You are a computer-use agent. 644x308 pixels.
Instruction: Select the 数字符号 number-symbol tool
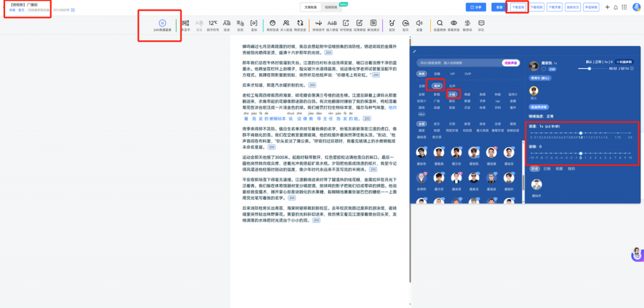pos(213,25)
